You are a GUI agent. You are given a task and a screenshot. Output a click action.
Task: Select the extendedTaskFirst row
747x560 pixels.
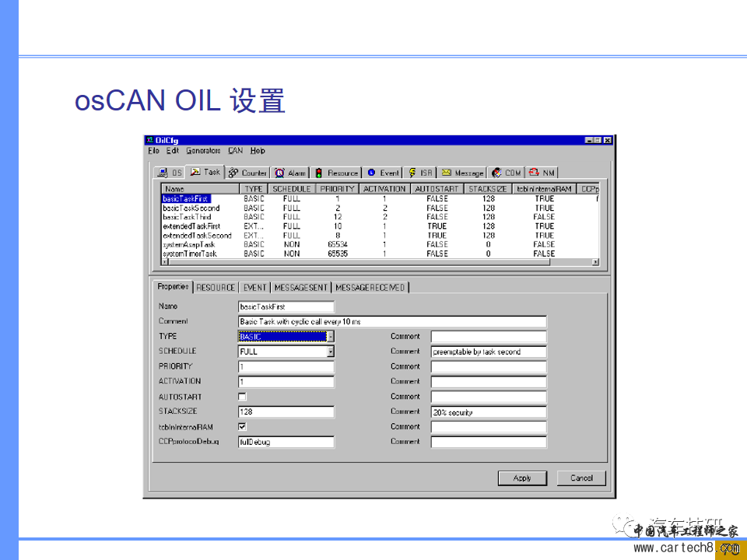(x=380, y=226)
